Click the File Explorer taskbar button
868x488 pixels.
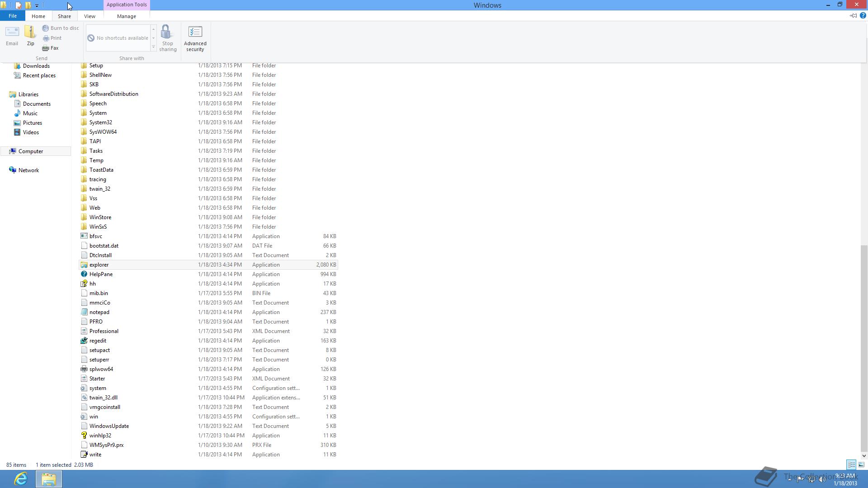pyautogui.click(x=49, y=479)
